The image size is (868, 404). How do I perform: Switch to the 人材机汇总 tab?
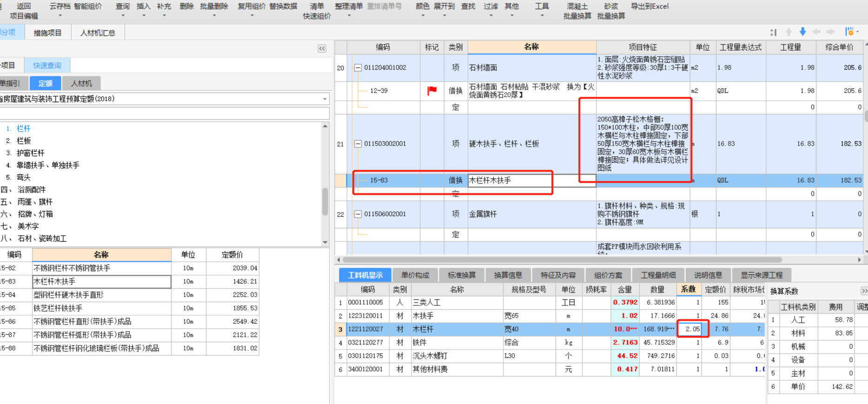(98, 33)
